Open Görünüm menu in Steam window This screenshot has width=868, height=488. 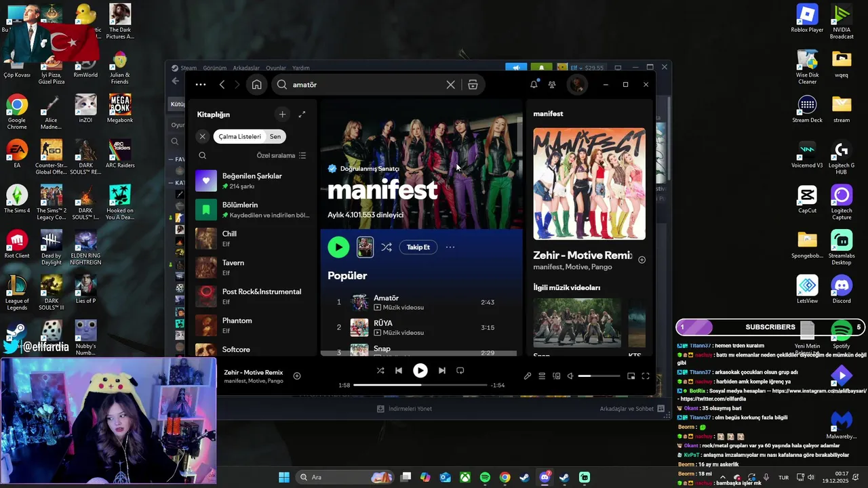215,68
